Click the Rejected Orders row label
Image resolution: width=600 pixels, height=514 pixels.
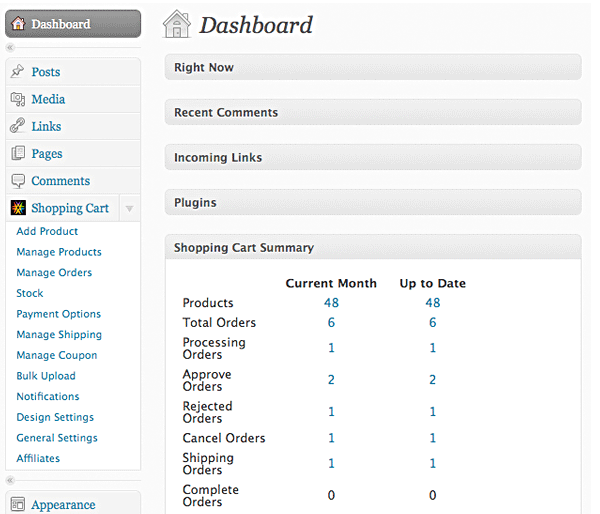207,412
